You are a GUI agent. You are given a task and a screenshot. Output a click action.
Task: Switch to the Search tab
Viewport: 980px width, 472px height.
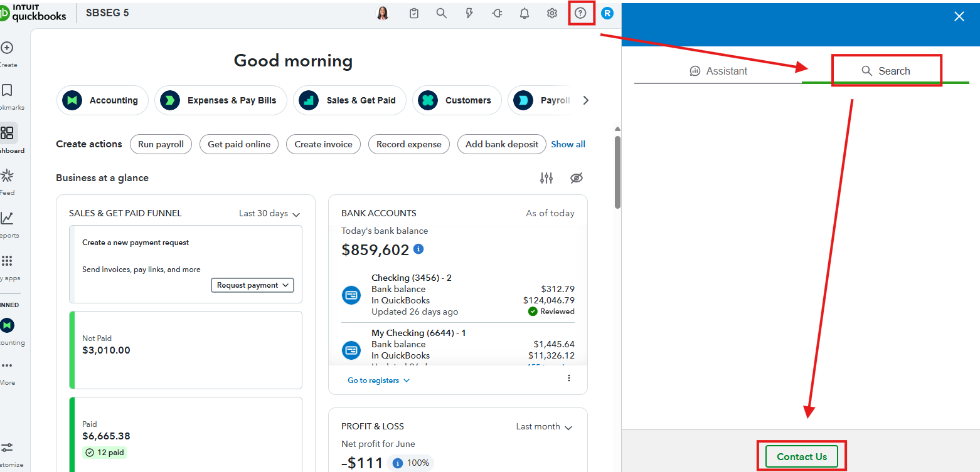[885, 71]
